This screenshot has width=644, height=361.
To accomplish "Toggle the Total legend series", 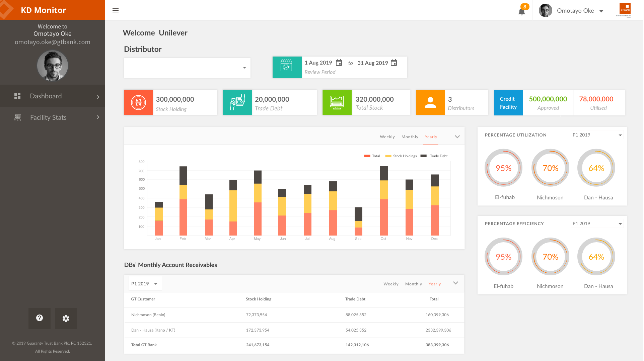I will 372,156.
